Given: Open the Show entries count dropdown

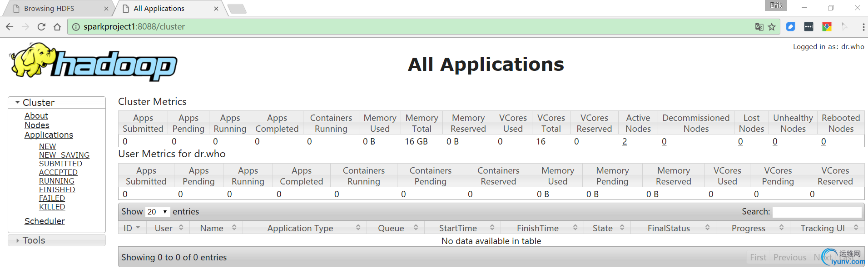Looking at the screenshot, I should (157, 212).
